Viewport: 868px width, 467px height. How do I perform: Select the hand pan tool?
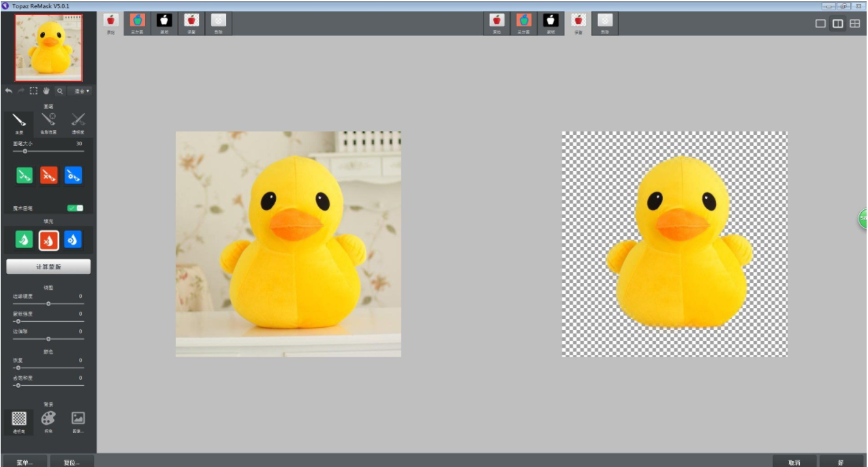(x=46, y=91)
